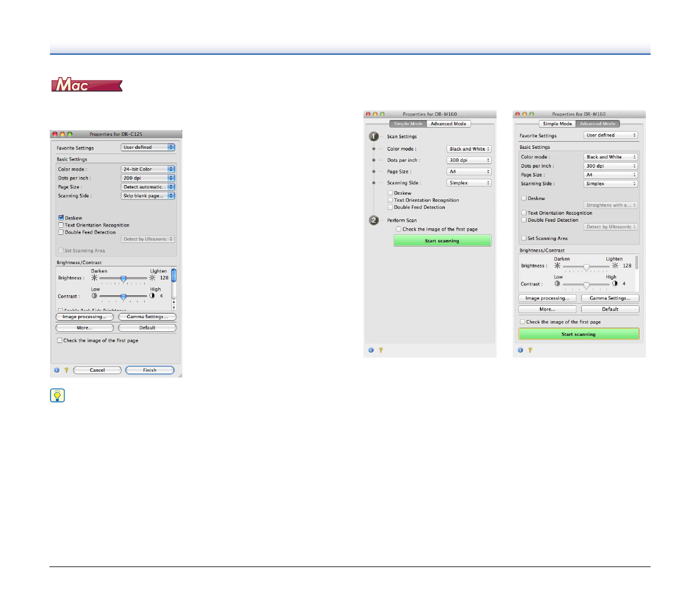
Task: Open 300 dpi dropdown under numbered Scan Settings
Action: (469, 160)
